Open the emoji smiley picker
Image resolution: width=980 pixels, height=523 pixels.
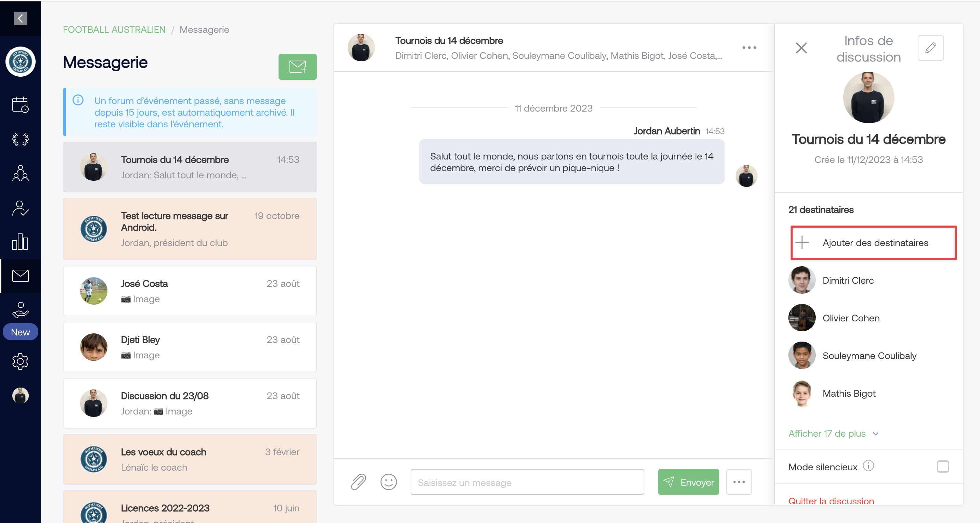pos(388,482)
